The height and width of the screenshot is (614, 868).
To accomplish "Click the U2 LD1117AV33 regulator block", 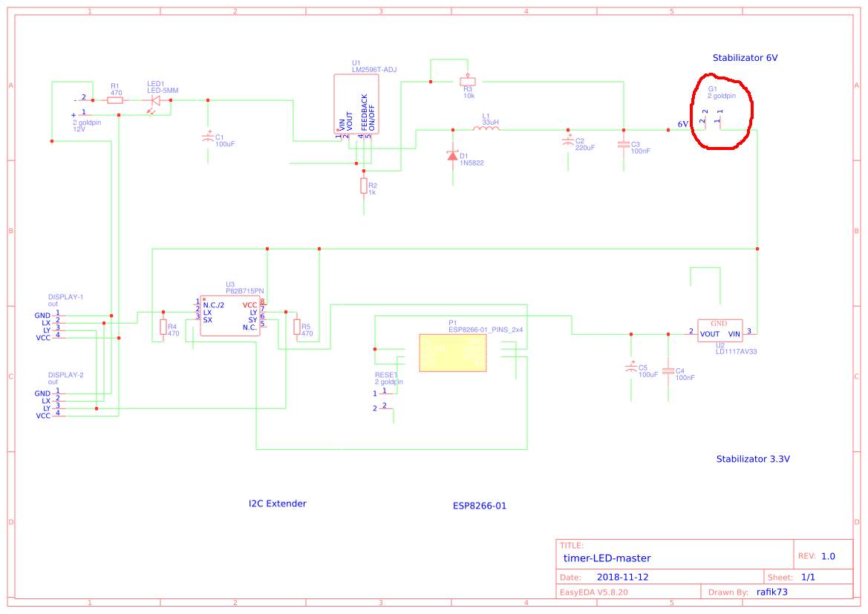I will 719,330.
